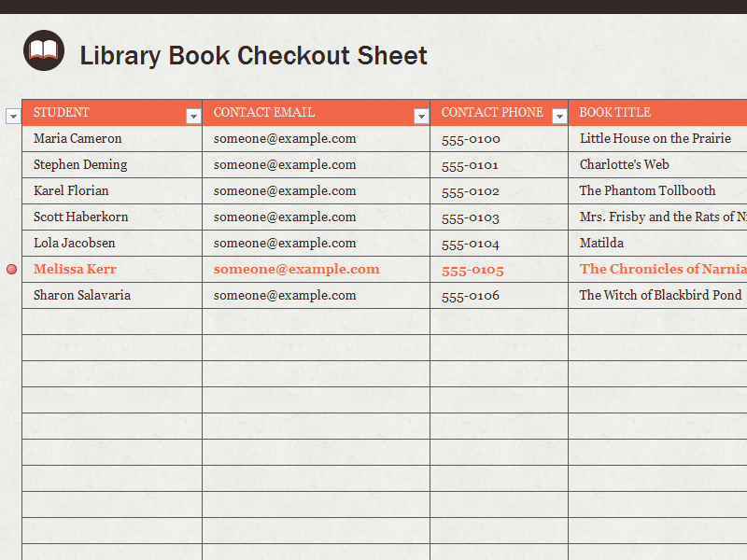747x560 pixels.
Task: Select the Sharon Salavaria cell
Action: point(112,296)
